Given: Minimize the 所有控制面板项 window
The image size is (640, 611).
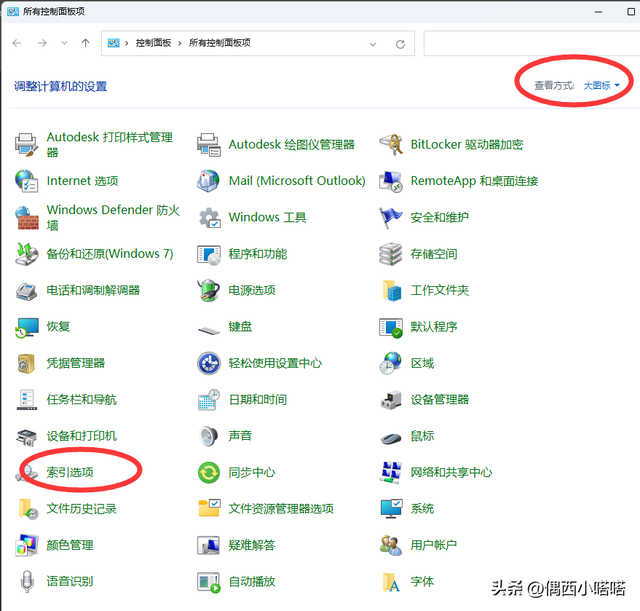Looking at the screenshot, I should [598, 12].
